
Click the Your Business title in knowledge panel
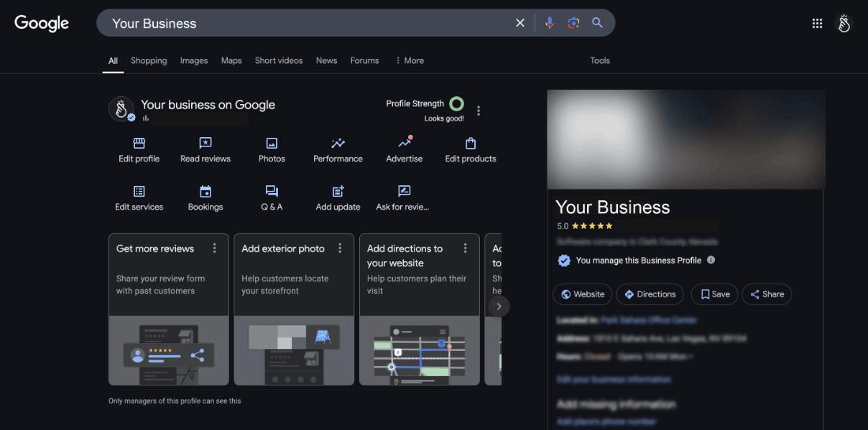[x=613, y=207]
